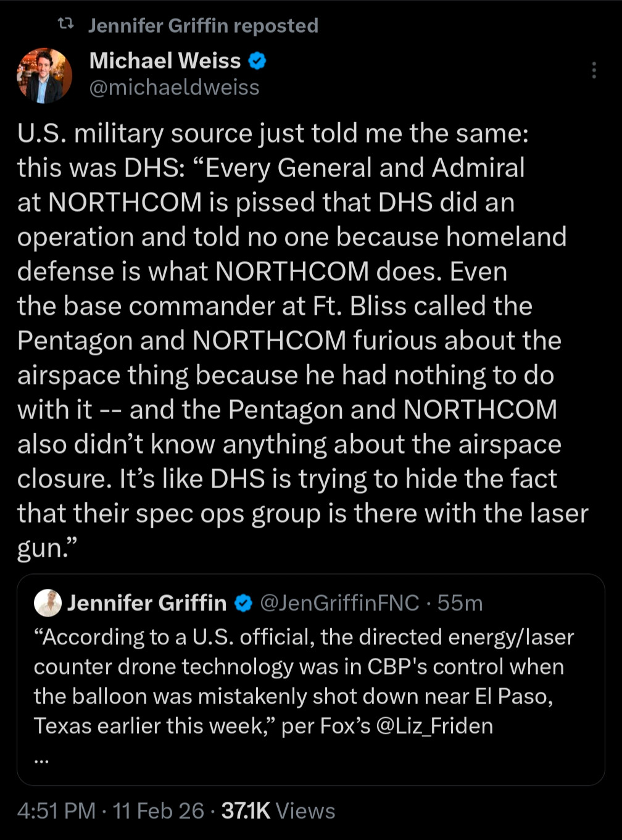Open the @JenGriffinFNC handle
Screen dimensions: 622x840
pos(339,602)
